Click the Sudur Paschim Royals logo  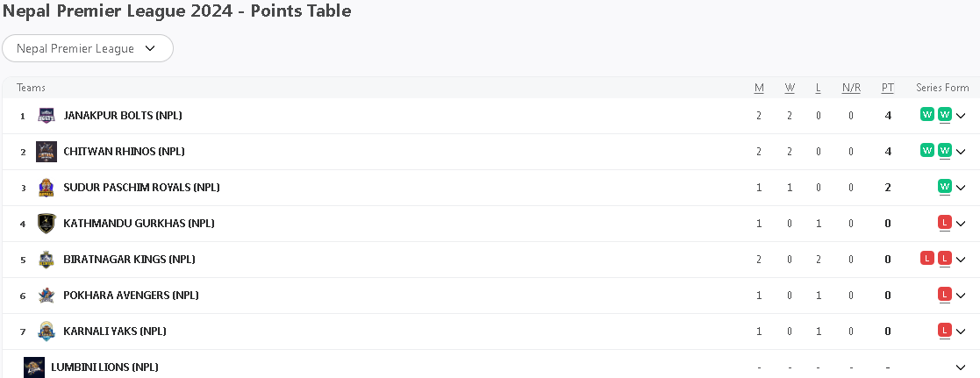46,188
